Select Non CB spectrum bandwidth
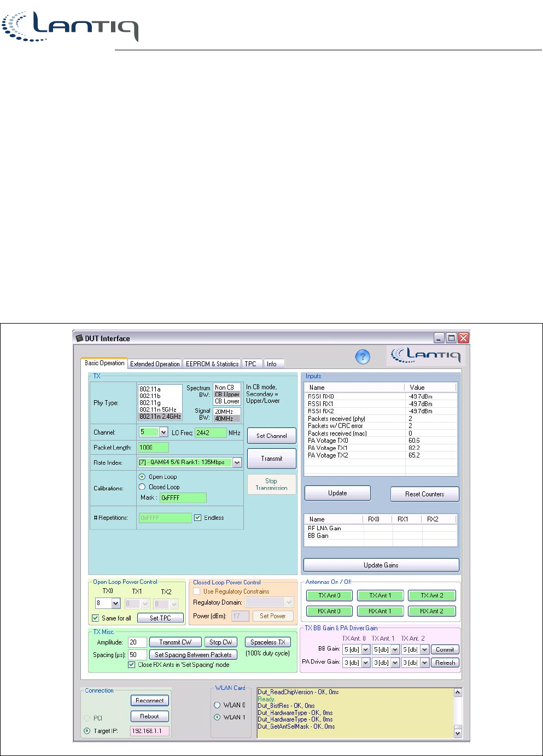 [x=227, y=387]
